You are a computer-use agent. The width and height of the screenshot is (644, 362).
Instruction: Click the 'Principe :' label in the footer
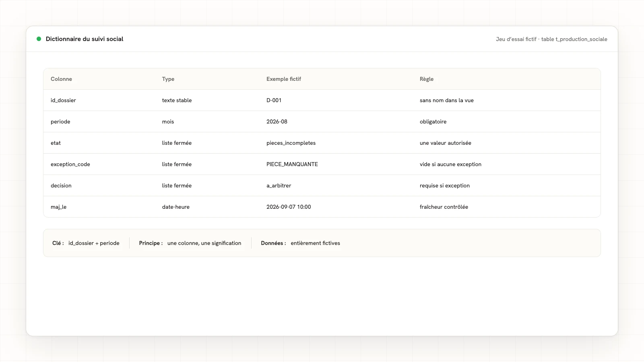[151, 243]
